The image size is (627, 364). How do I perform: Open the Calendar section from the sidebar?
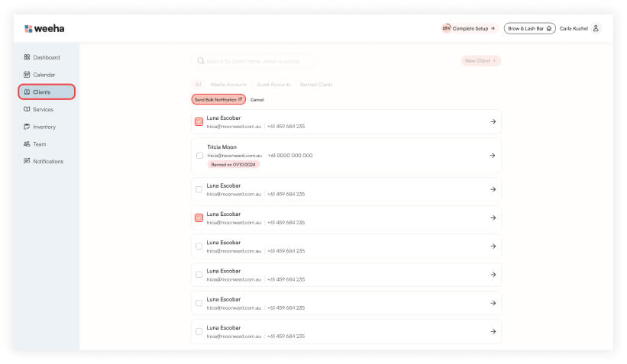tap(39, 75)
